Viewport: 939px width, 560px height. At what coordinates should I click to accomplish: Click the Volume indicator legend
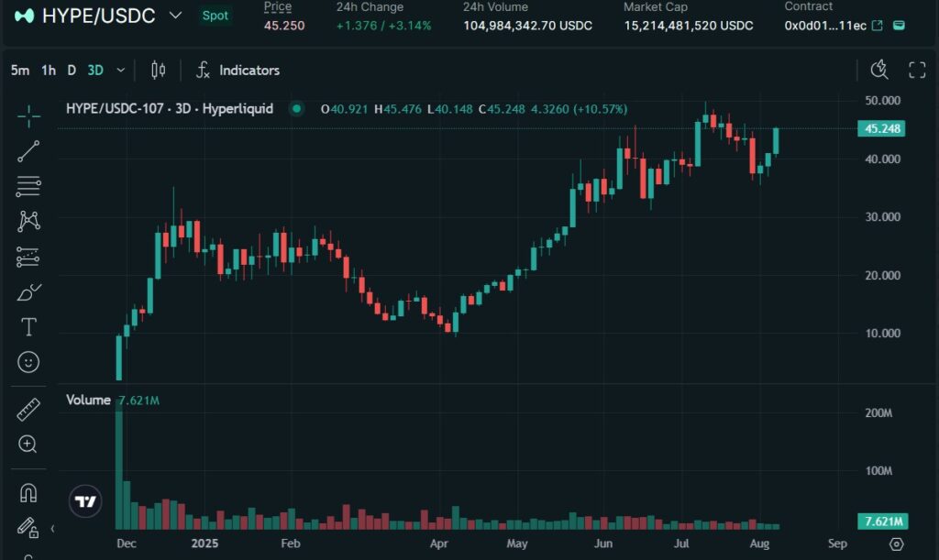click(88, 400)
